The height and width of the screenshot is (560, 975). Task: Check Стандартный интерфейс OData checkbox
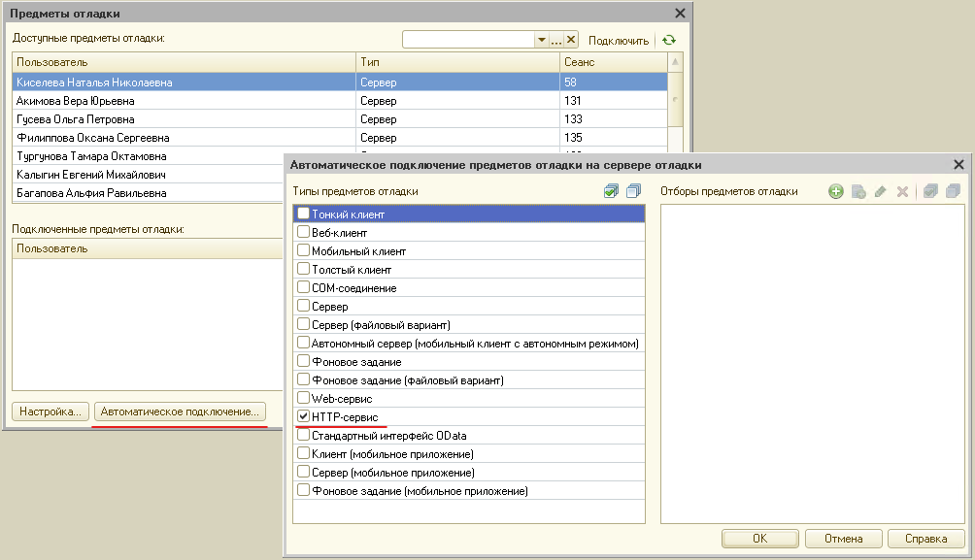click(303, 435)
